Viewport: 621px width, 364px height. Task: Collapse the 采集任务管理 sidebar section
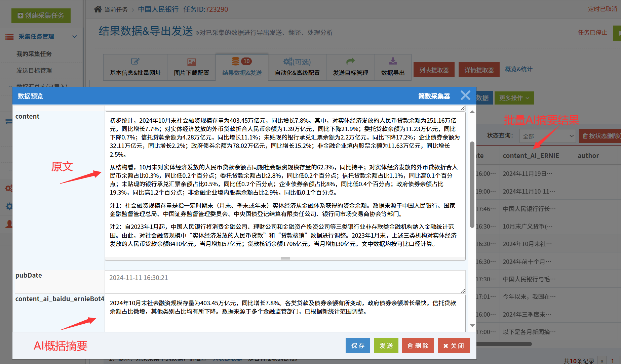[75, 37]
